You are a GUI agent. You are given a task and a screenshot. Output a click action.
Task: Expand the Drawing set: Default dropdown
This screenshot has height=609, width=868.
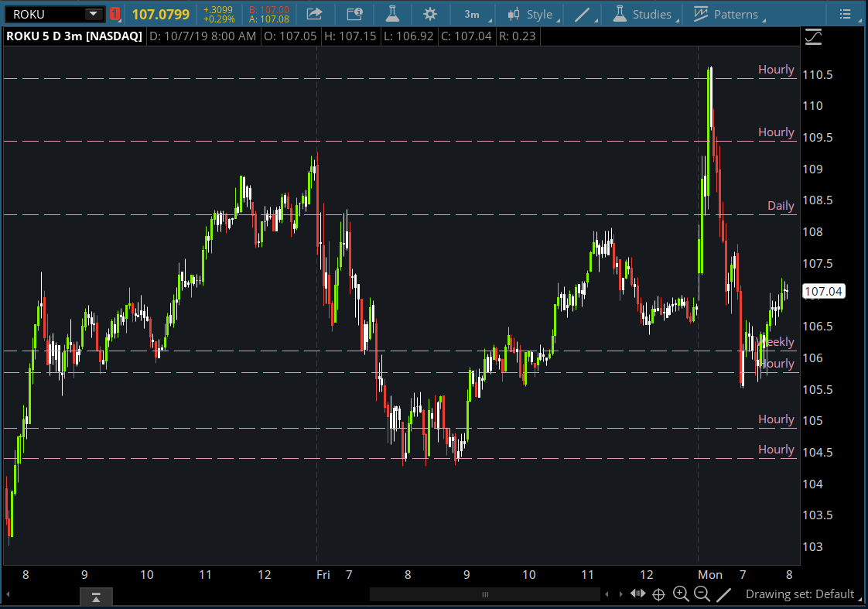[802, 594]
